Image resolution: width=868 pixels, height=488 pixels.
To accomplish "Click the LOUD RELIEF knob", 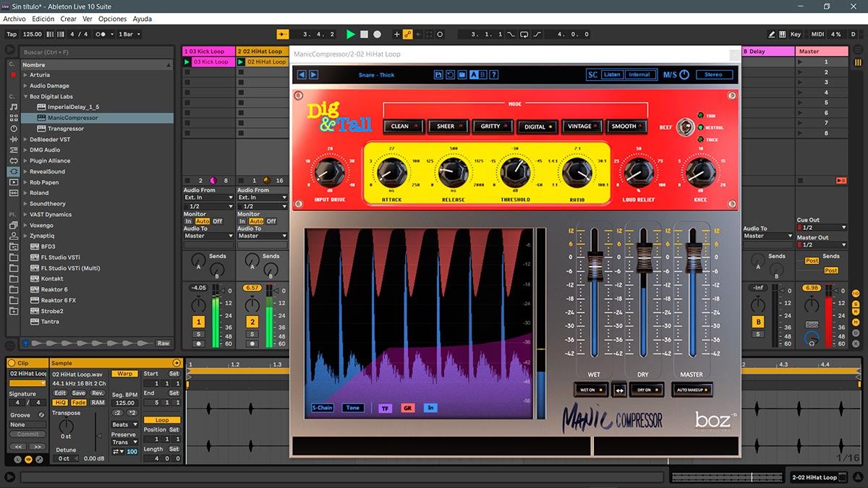I will pyautogui.click(x=639, y=171).
